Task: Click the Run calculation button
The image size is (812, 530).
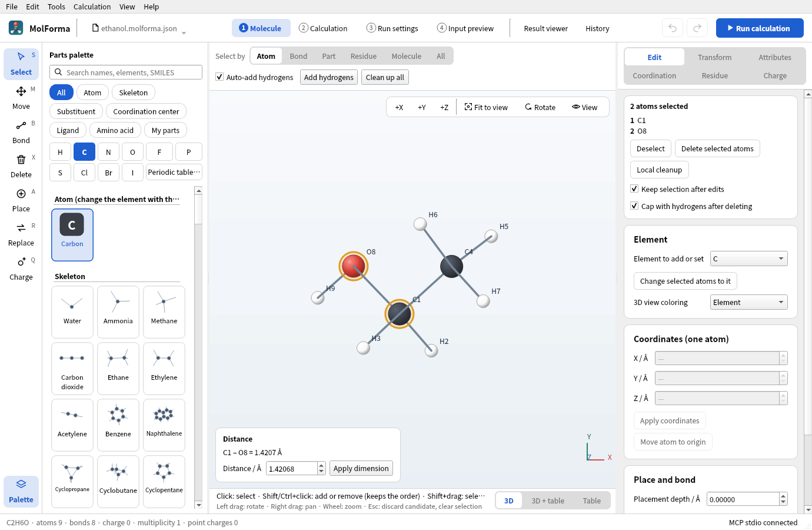Action: point(760,28)
